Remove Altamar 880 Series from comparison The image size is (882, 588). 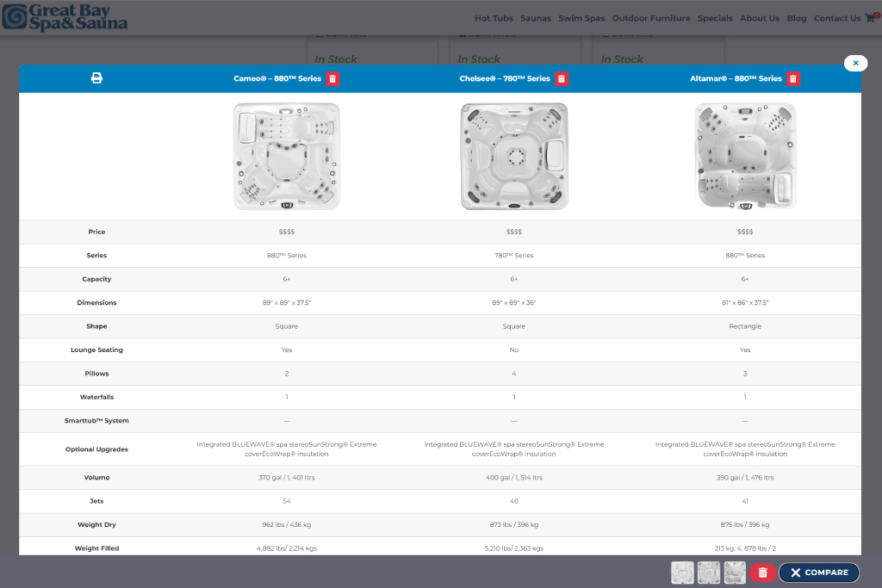pos(793,78)
